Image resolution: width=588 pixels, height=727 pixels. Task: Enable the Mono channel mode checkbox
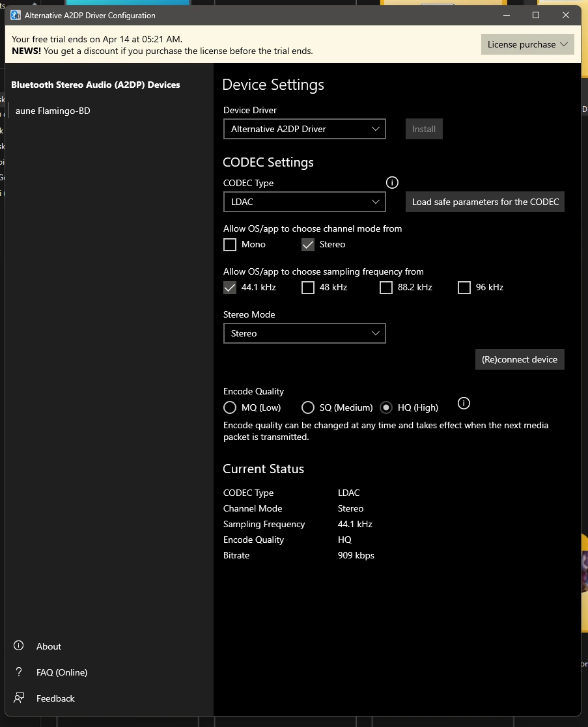pyautogui.click(x=230, y=244)
